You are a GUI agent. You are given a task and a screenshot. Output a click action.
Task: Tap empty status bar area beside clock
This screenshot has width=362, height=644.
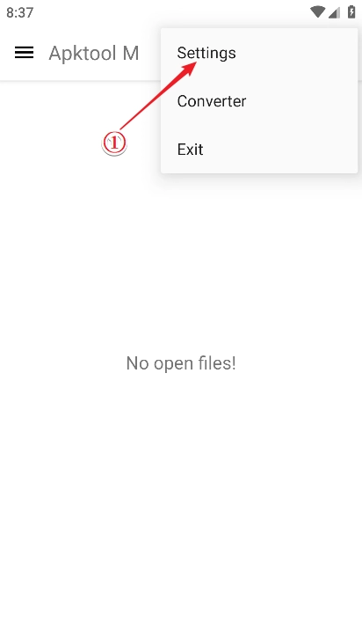(164, 12)
